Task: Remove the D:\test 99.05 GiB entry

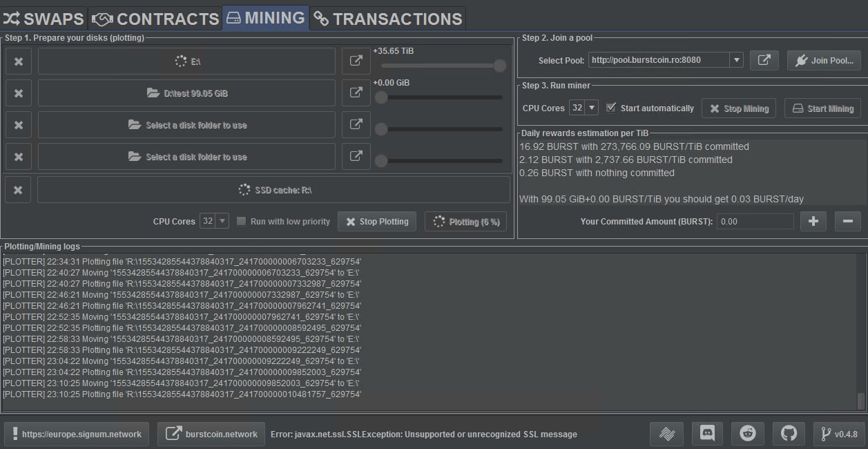Action: coord(19,93)
